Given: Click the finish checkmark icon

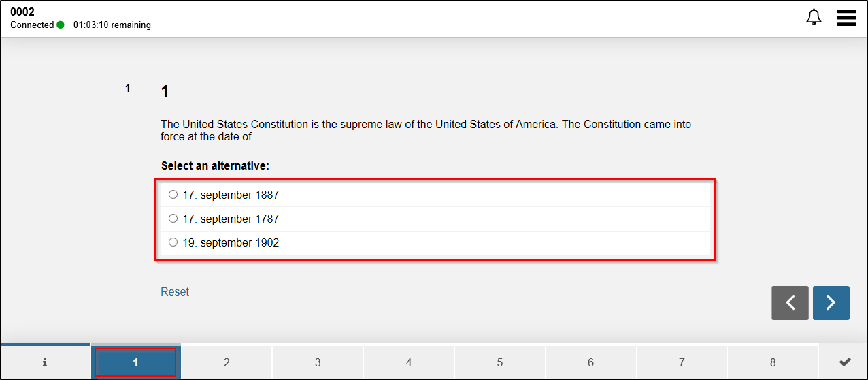Looking at the screenshot, I should tap(844, 362).
